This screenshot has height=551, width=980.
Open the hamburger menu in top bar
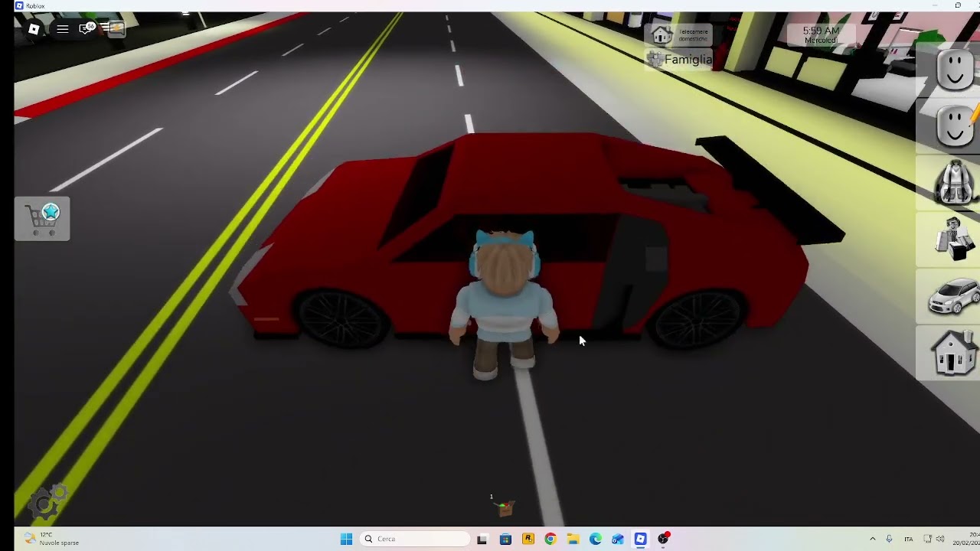[x=63, y=29]
